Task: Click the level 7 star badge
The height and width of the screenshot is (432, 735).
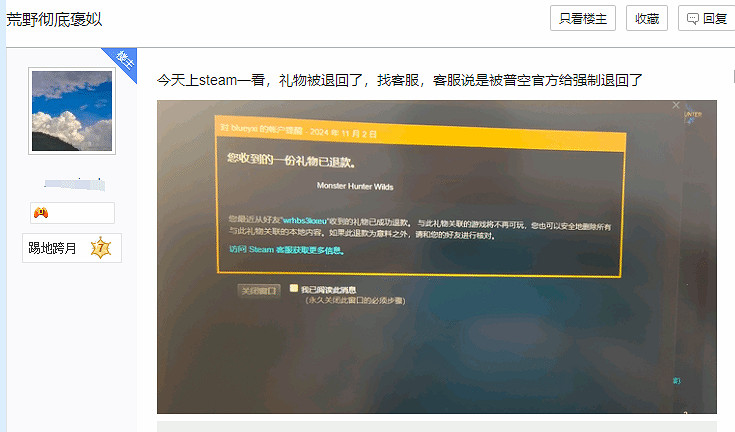Action: coord(100,248)
